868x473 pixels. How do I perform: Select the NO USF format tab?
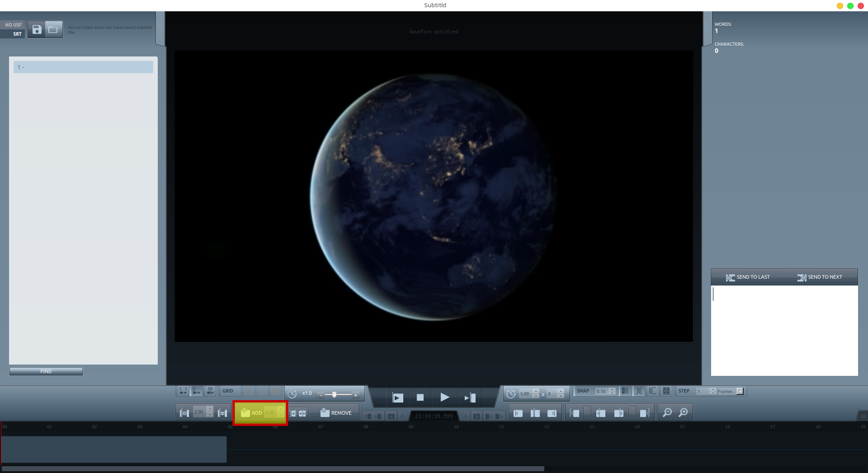point(13,25)
